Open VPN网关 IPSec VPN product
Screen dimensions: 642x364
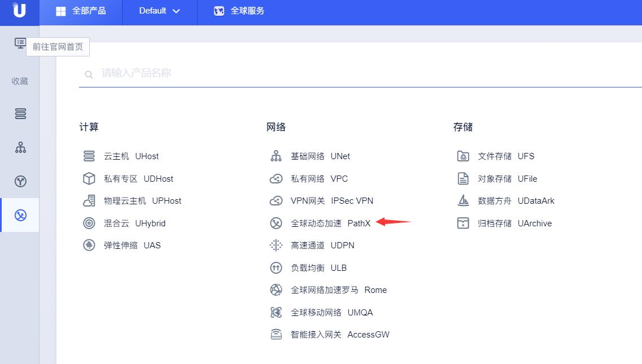pos(332,201)
